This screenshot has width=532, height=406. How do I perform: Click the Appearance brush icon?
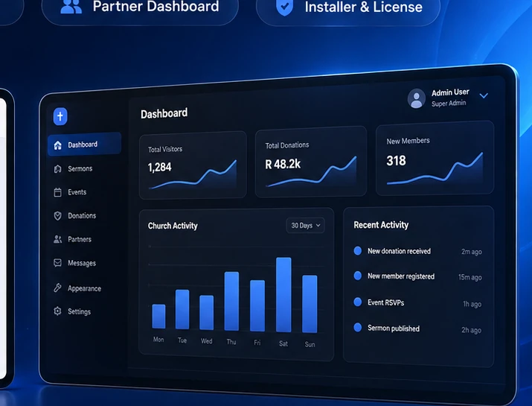(57, 288)
